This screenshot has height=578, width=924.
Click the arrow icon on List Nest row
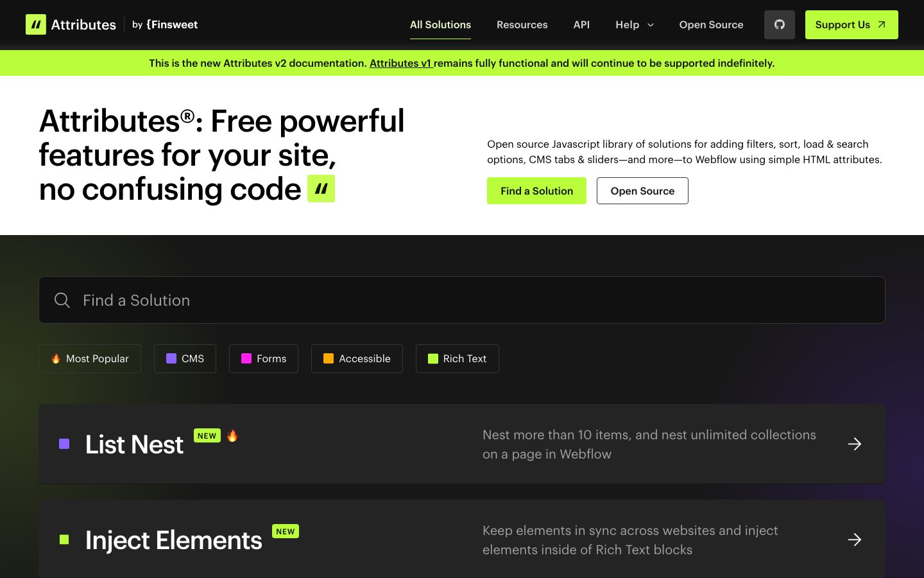[x=854, y=444]
